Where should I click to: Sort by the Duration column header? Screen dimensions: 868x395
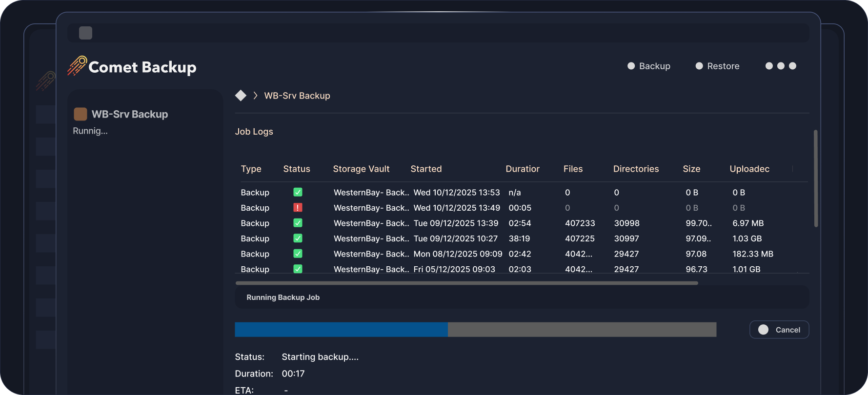click(523, 169)
